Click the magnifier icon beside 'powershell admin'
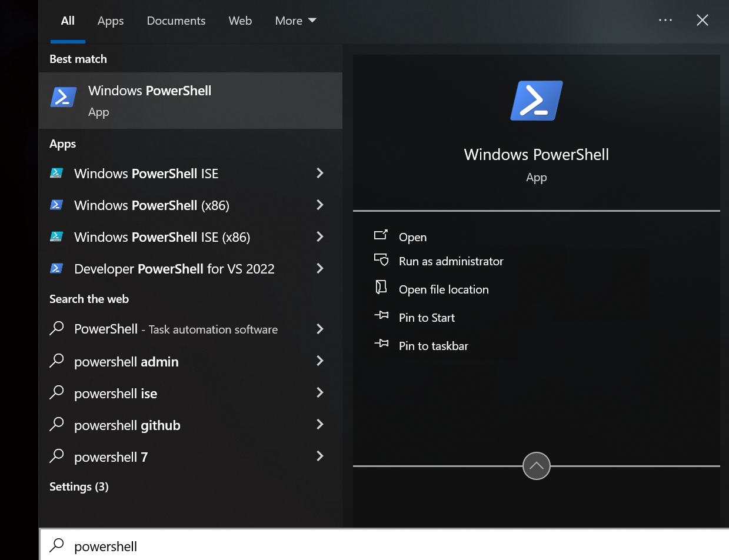Image resolution: width=729 pixels, height=560 pixels. click(56, 361)
